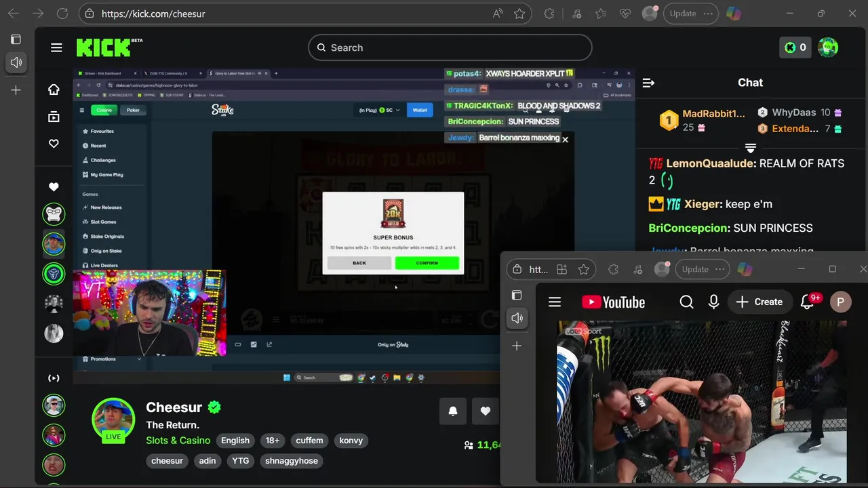Open main browser Extensions icon
Image resolution: width=868 pixels, height=488 pixels.
point(549,14)
